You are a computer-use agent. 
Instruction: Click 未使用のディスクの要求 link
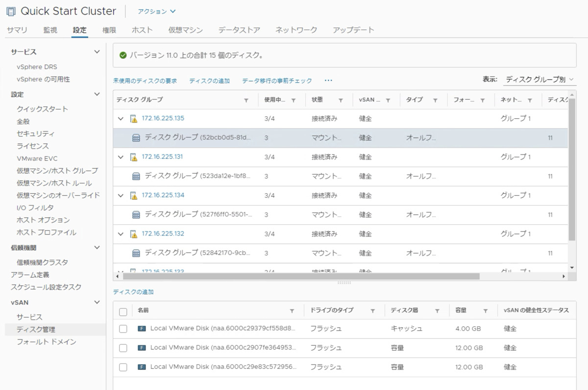coord(145,81)
